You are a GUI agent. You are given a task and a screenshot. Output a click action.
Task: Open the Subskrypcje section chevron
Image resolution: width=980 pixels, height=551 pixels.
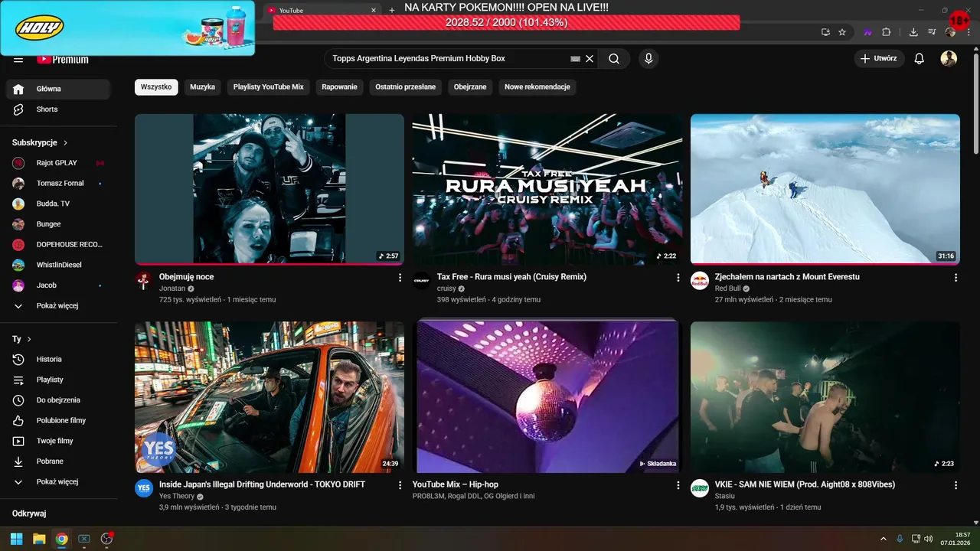(66, 143)
